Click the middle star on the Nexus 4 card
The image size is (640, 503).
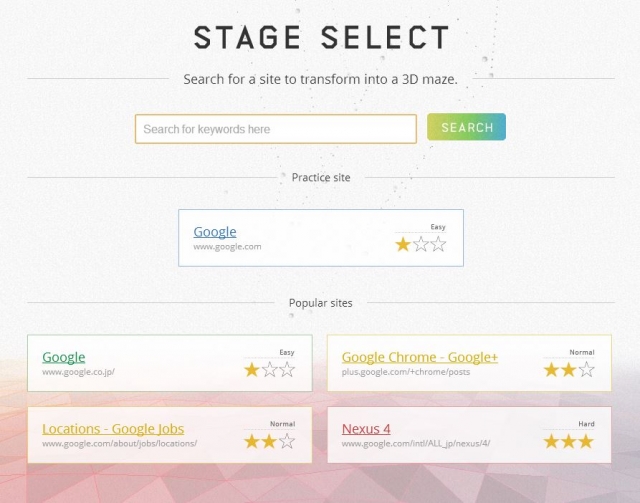(569, 441)
